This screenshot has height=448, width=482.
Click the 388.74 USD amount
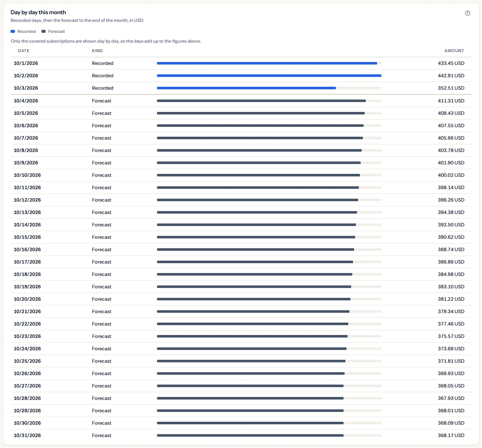pyautogui.click(x=451, y=249)
